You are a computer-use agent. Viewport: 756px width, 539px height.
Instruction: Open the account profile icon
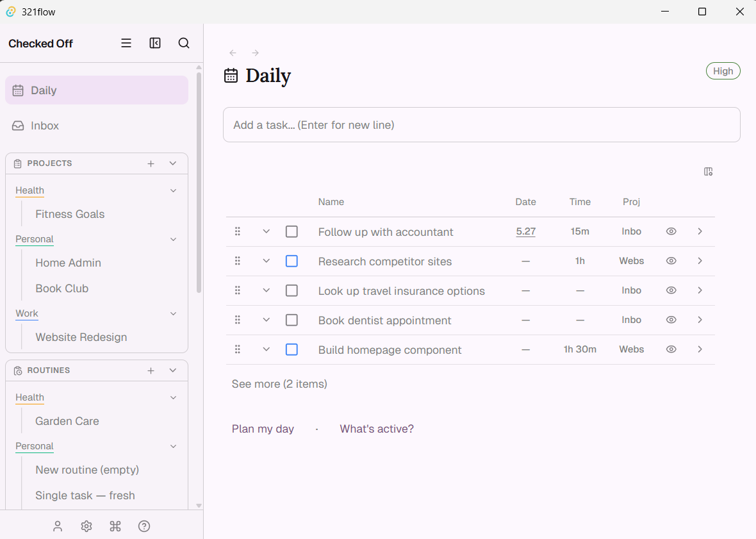(x=58, y=526)
